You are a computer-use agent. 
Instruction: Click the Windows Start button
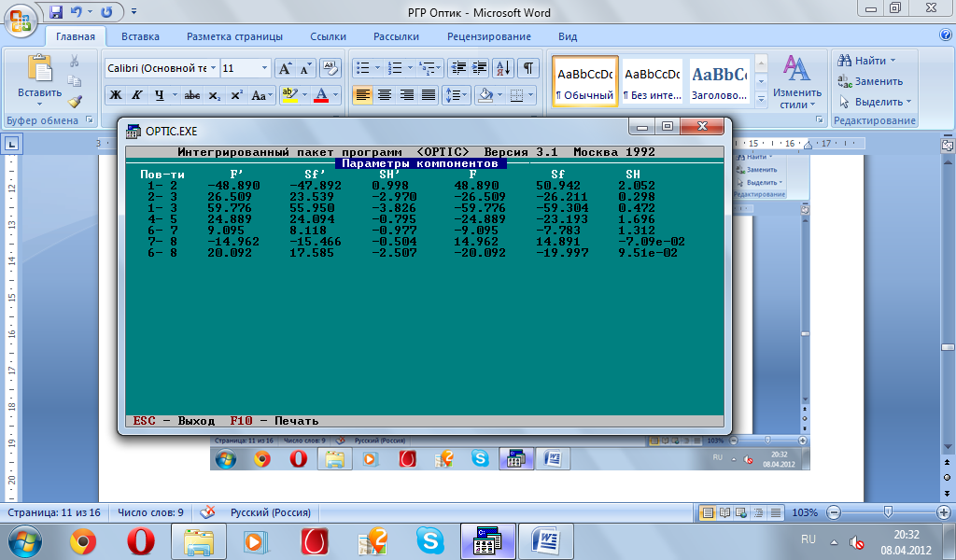coord(25,541)
